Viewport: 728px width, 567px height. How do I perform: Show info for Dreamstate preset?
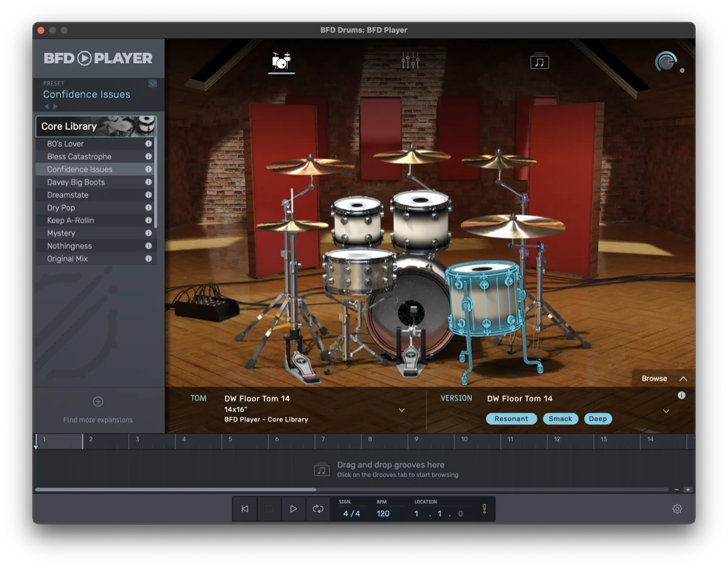tap(148, 195)
